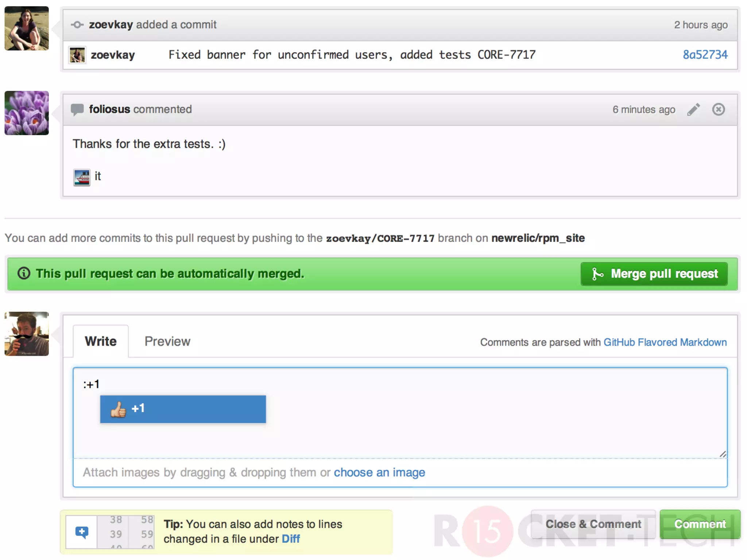
Task: Click the commit icon beside zoevkay added
Action: (77, 25)
